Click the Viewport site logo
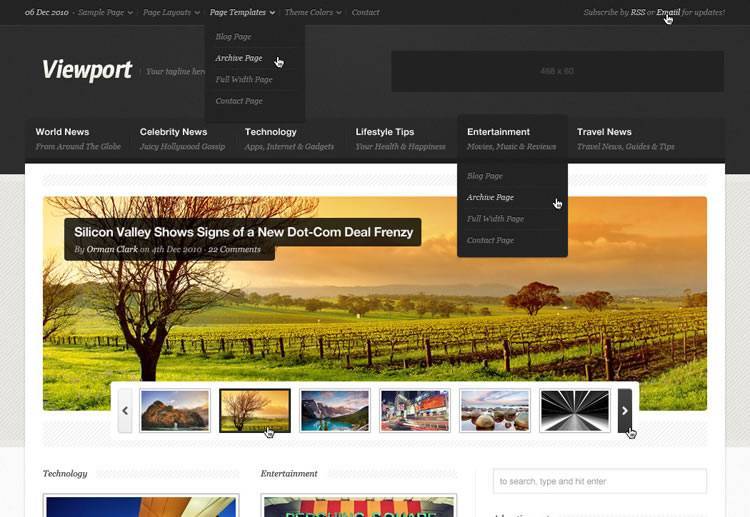The width and height of the screenshot is (750, 517). [87, 70]
